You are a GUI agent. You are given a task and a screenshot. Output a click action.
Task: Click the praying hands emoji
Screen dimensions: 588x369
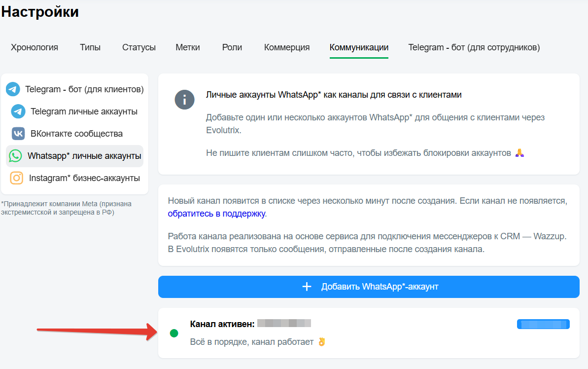(x=519, y=153)
